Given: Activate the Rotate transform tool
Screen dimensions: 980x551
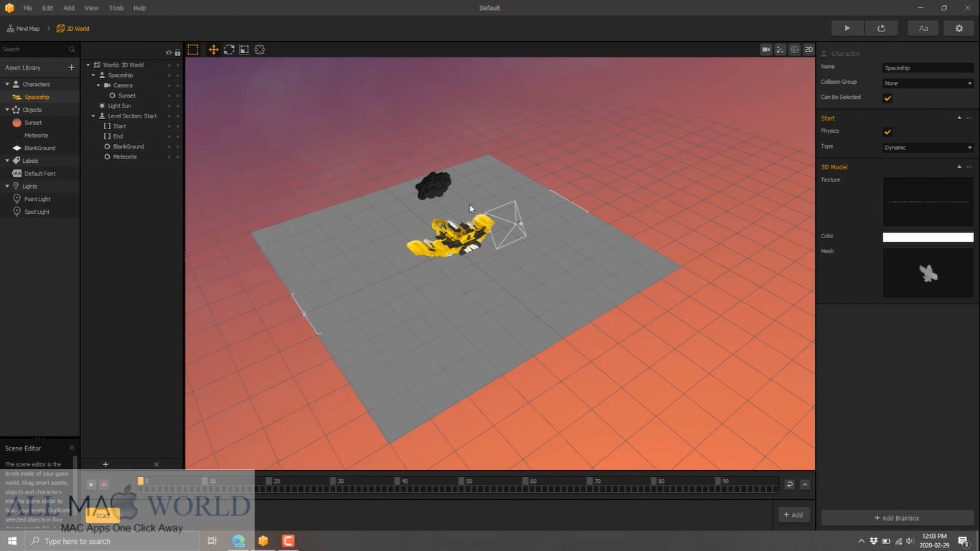Looking at the screenshot, I should pos(229,50).
